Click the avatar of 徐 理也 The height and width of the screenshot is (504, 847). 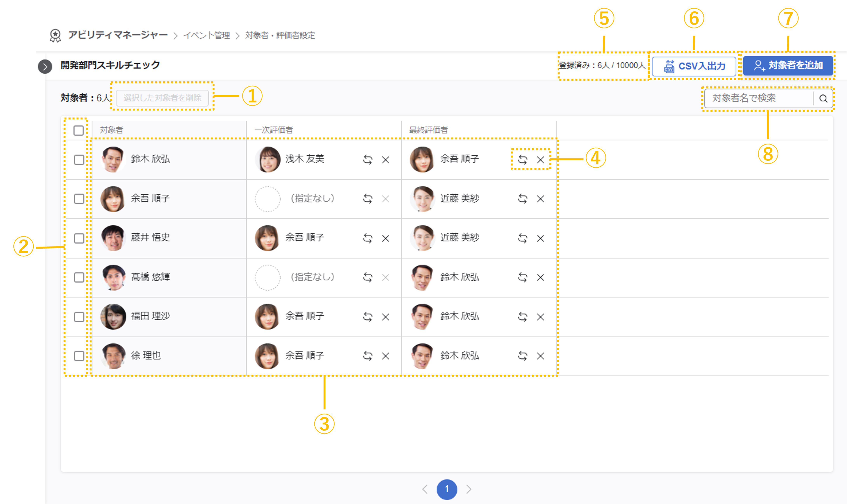coord(113,356)
